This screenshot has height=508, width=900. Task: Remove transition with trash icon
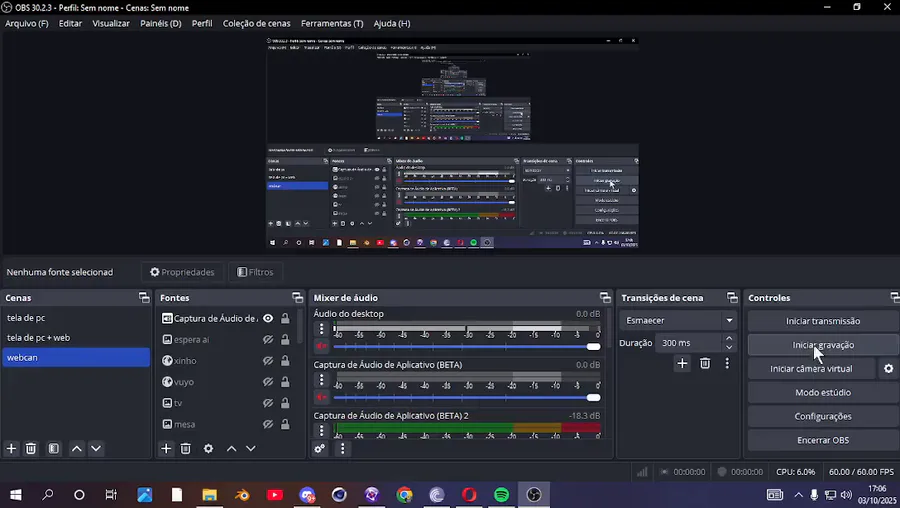click(x=705, y=363)
